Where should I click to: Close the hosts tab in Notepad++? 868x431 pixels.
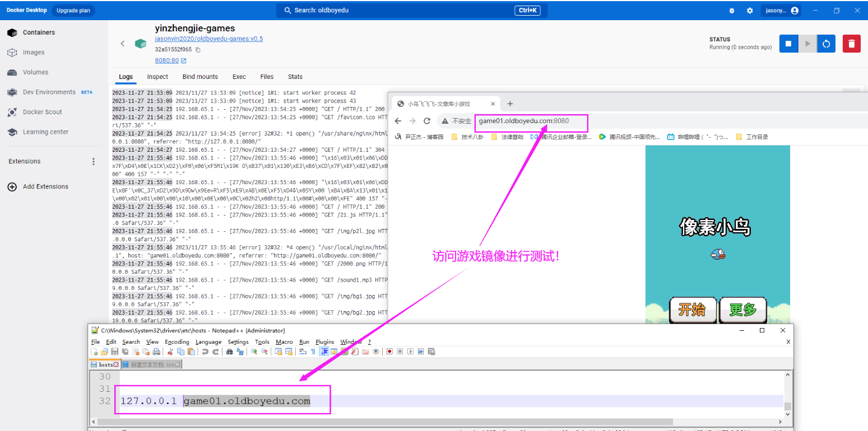tap(116, 364)
